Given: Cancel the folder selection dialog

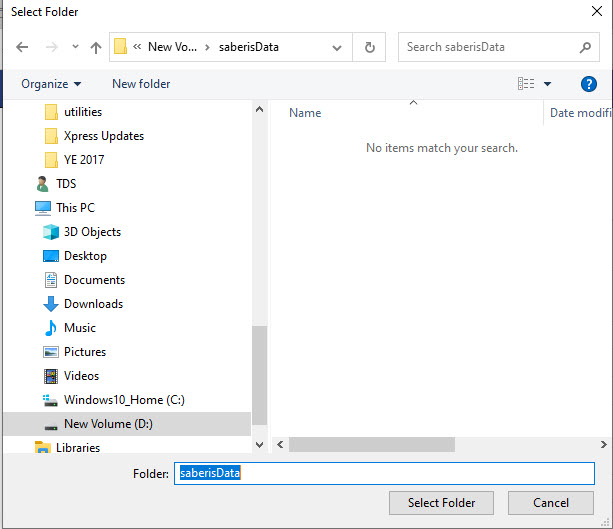Looking at the screenshot, I should pyautogui.click(x=551, y=503).
